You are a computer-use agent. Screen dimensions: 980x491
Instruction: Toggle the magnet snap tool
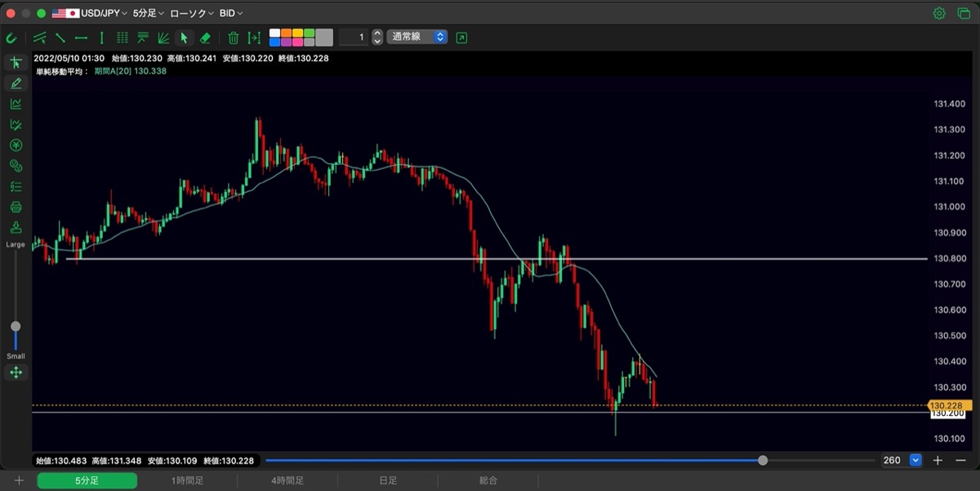[11, 38]
